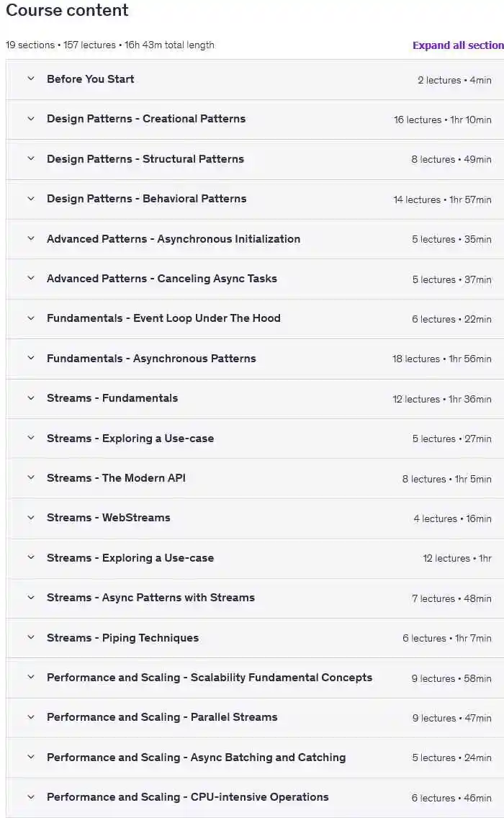Click the chevron for 'Design Patterns - Behavioral Patterns'
Screen dimensions: 504x818
(x=30, y=199)
